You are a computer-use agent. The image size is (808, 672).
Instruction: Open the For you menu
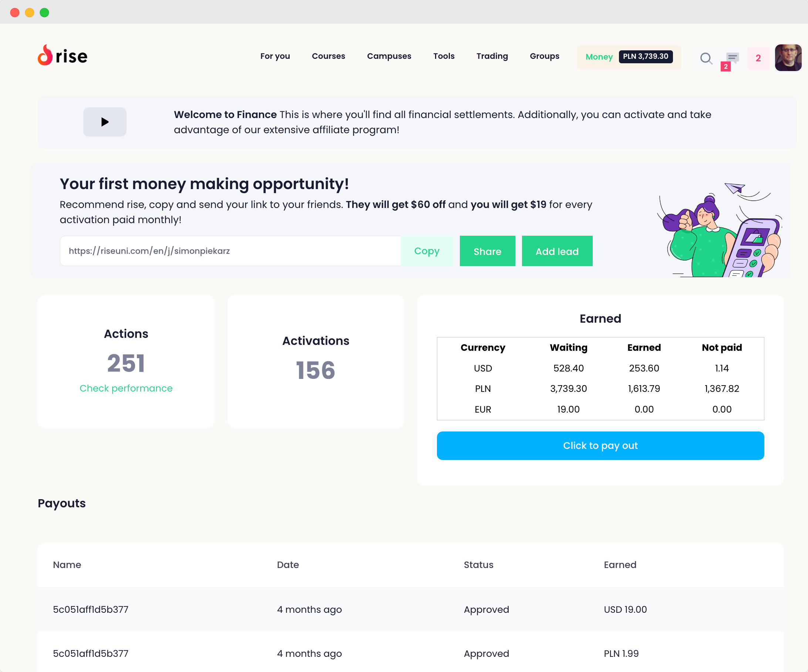pyautogui.click(x=275, y=56)
